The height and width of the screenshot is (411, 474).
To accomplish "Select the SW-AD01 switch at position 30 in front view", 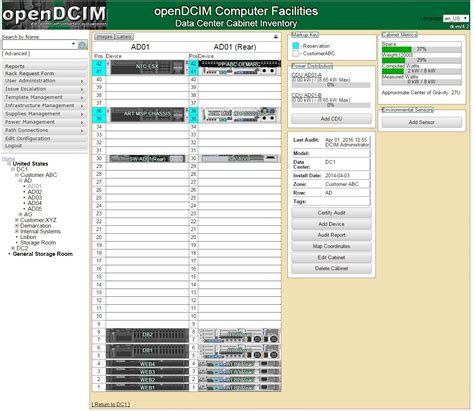I will point(147,159).
